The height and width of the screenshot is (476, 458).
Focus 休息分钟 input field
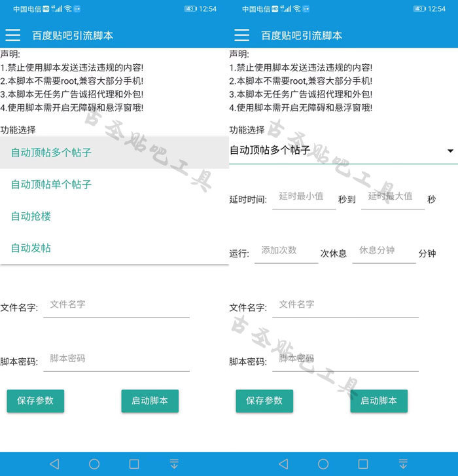pyautogui.click(x=384, y=251)
